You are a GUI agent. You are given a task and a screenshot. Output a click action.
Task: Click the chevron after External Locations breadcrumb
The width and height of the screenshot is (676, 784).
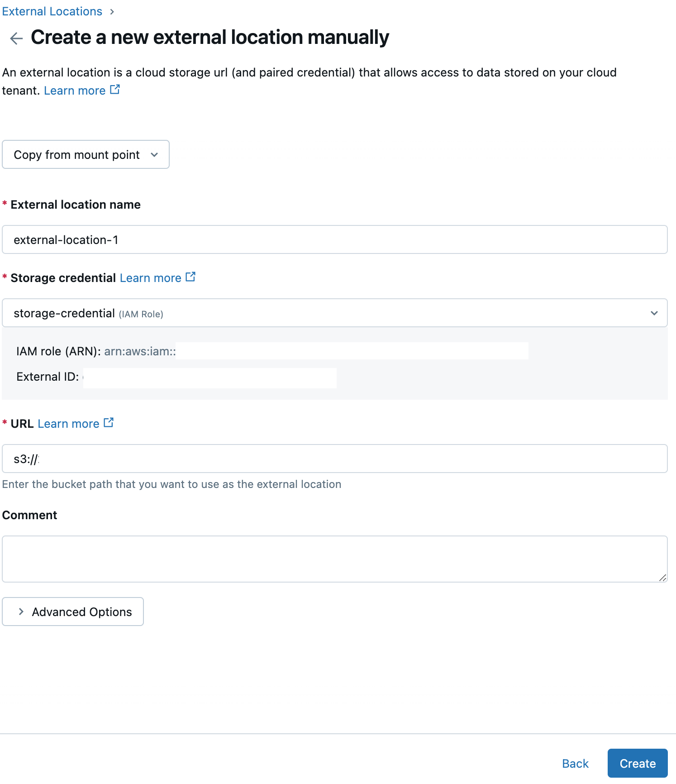click(112, 11)
